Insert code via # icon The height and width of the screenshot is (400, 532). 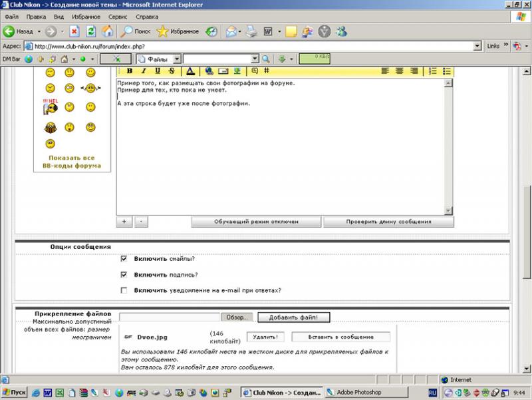click(x=267, y=71)
